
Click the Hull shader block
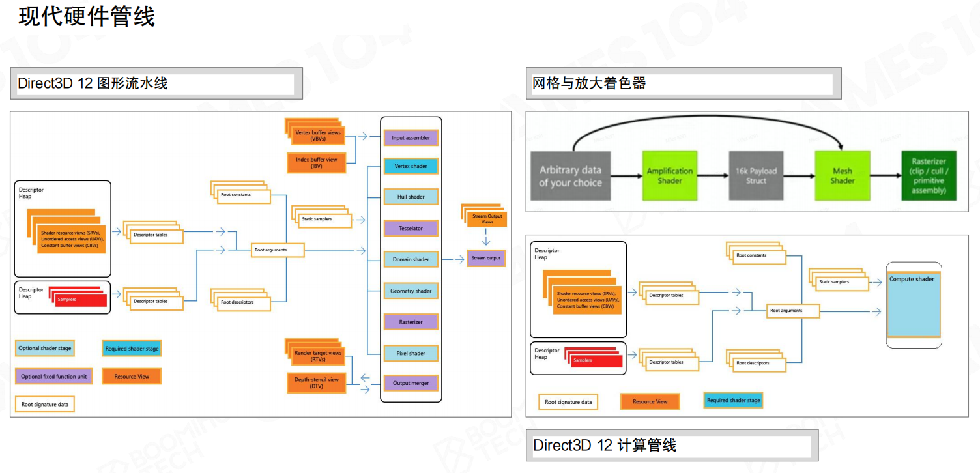point(411,197)
